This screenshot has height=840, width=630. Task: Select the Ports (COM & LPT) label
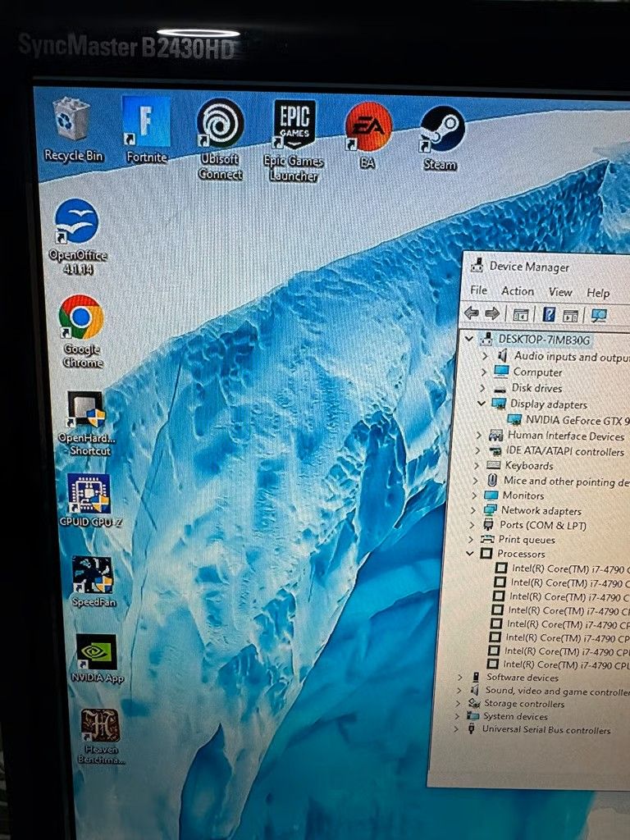543,525
